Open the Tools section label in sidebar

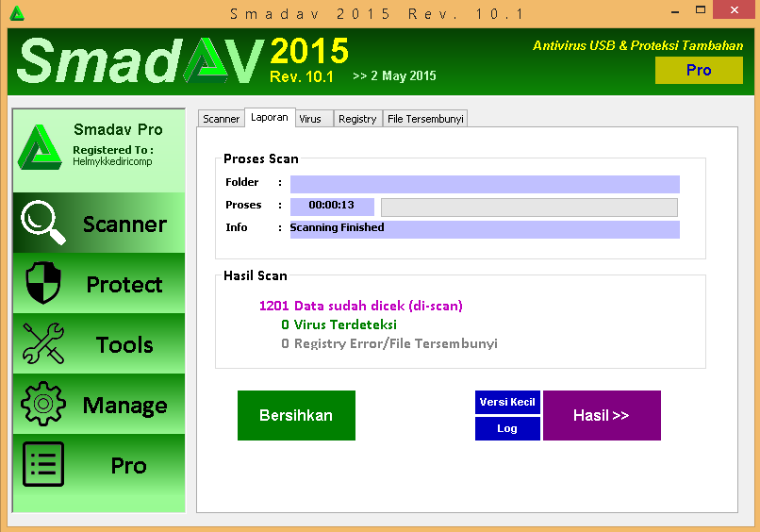tap(124, 345)
